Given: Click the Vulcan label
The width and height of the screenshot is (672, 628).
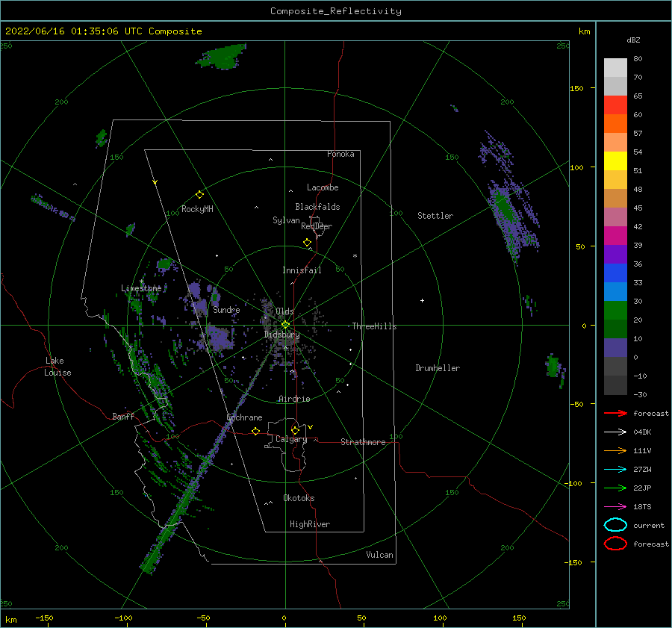Looking at the screenshot, I should click(x=379, y=555).
